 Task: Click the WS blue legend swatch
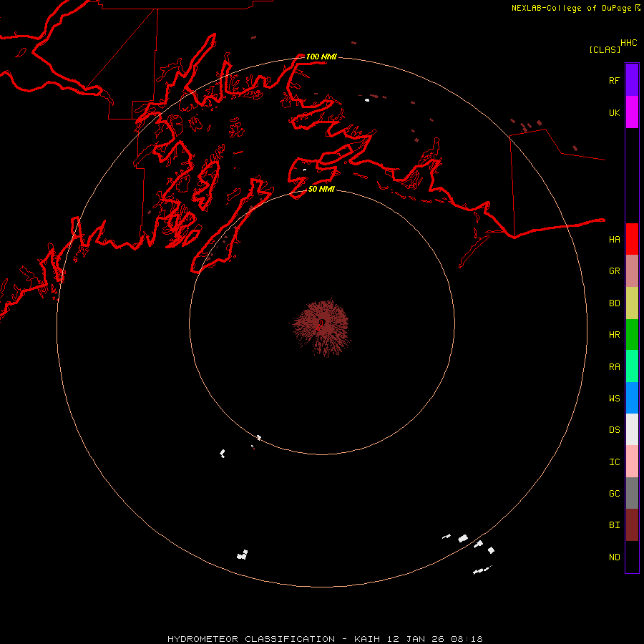pyautogui.click(x=632, y=398)
